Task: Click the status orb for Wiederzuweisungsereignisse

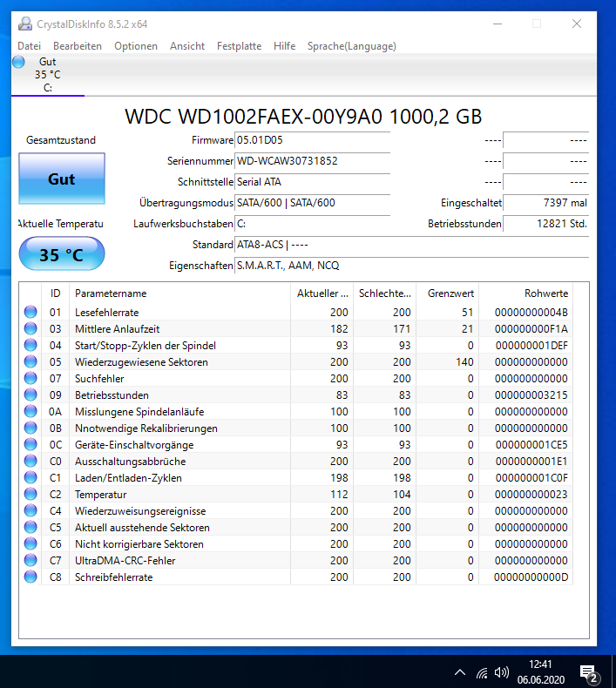Action: pyautogui.click(x=30, y=510)
